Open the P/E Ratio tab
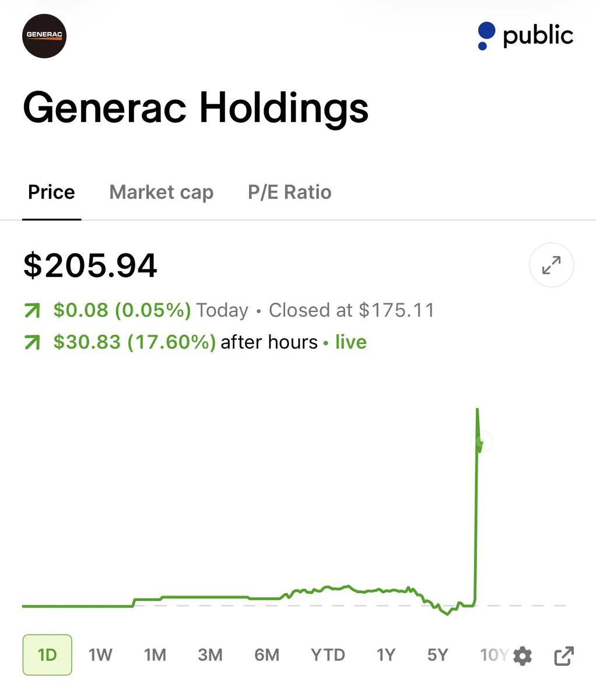Viewport: 596px width, 700px height. click(290, 192)
